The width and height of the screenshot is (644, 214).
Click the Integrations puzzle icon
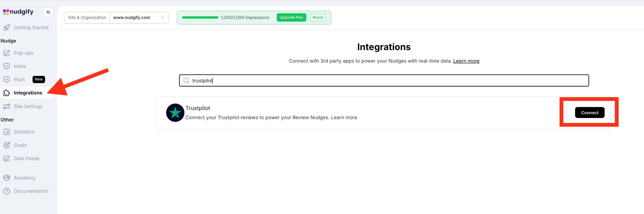(6, 93)
